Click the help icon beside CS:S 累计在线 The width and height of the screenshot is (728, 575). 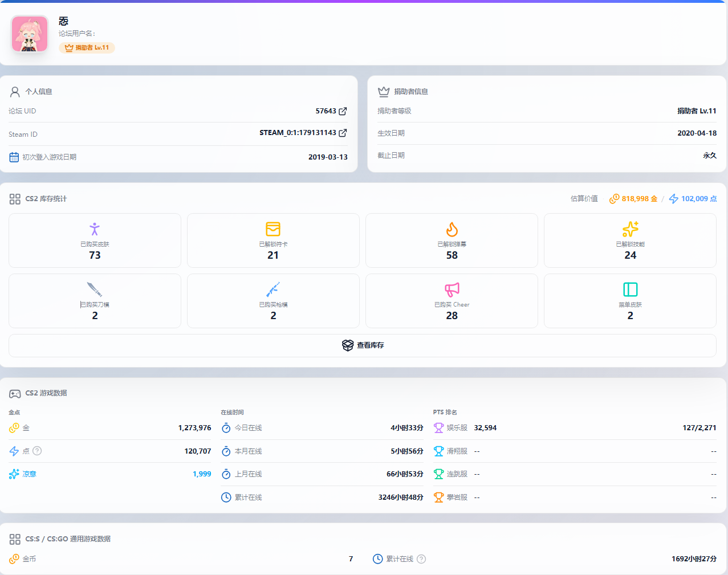pos(421,559)
